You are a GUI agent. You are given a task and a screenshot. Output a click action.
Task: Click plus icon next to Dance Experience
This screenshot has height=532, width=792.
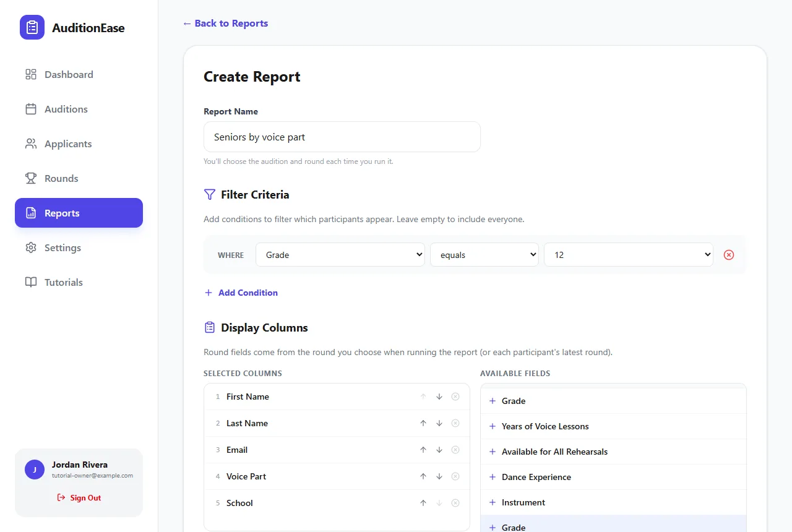pos(493,477)
